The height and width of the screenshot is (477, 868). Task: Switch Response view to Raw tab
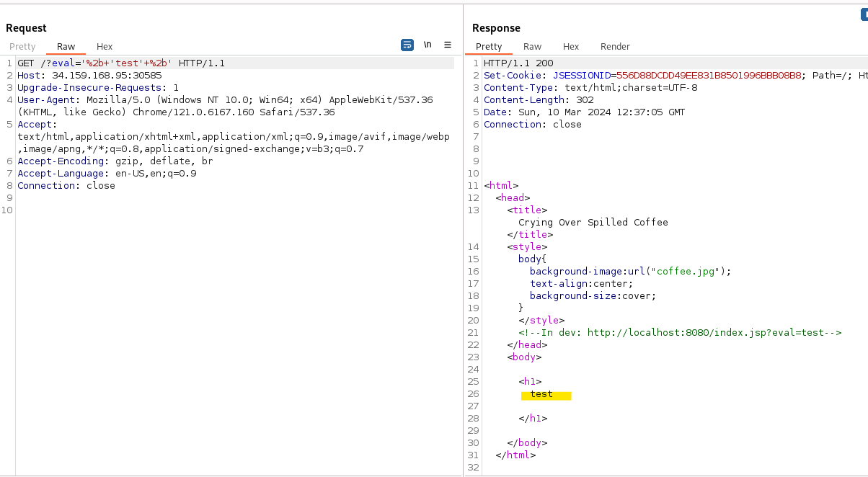532,47
